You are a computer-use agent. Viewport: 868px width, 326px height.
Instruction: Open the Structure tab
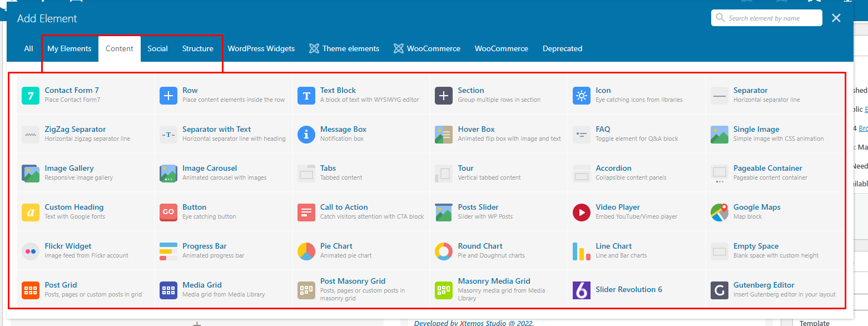pyautogui.click(x=198, y=48)
